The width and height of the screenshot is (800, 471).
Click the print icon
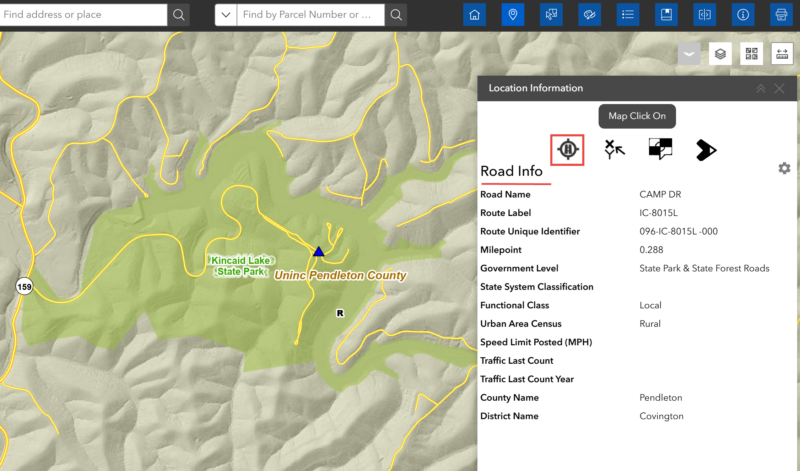780,15
